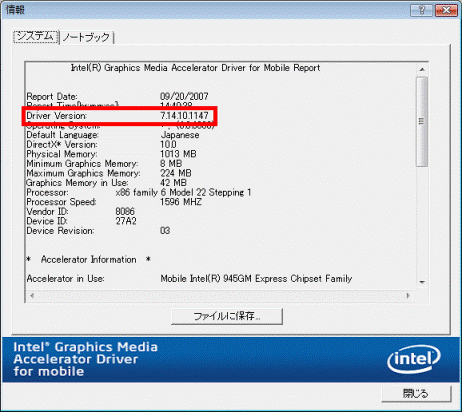Image resolution: width=462 pixels, height=412 pixels.
Task: Click the horizontal scrollbar right arrow
Action: tap(408, 295)
